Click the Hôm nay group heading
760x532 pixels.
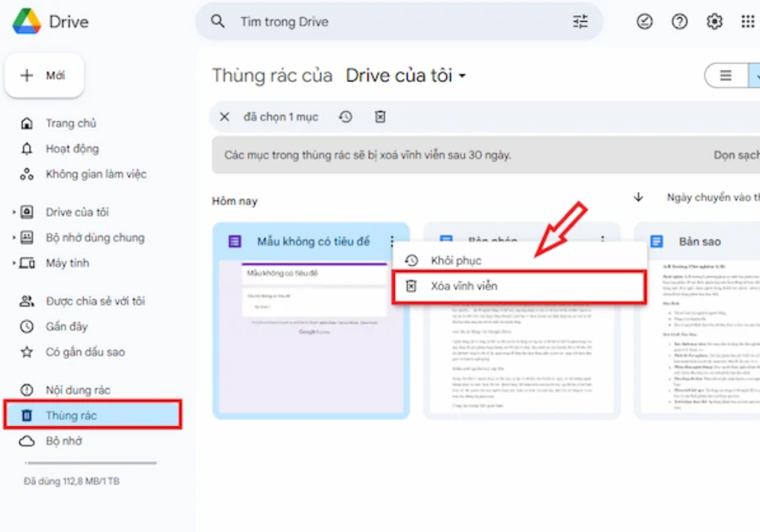[235, 201]
